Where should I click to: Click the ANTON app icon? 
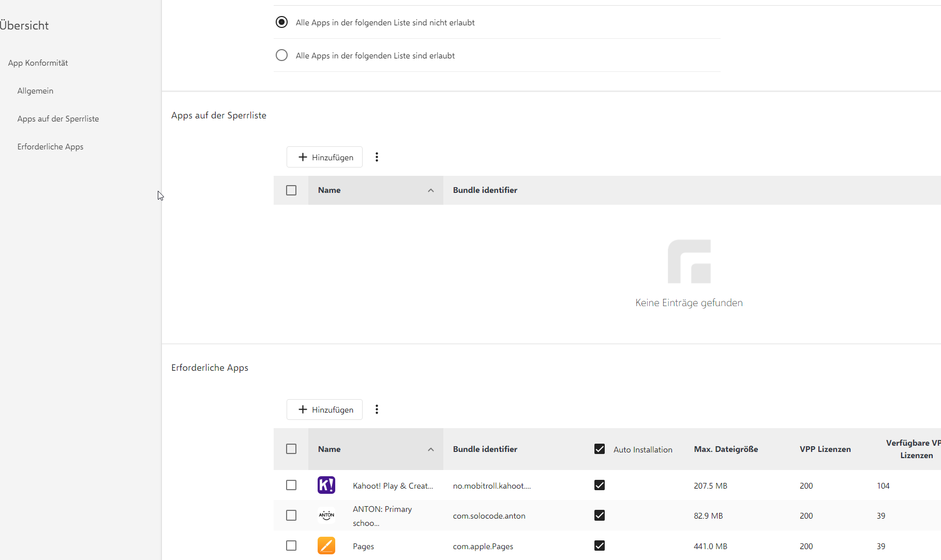pos(326,515)
